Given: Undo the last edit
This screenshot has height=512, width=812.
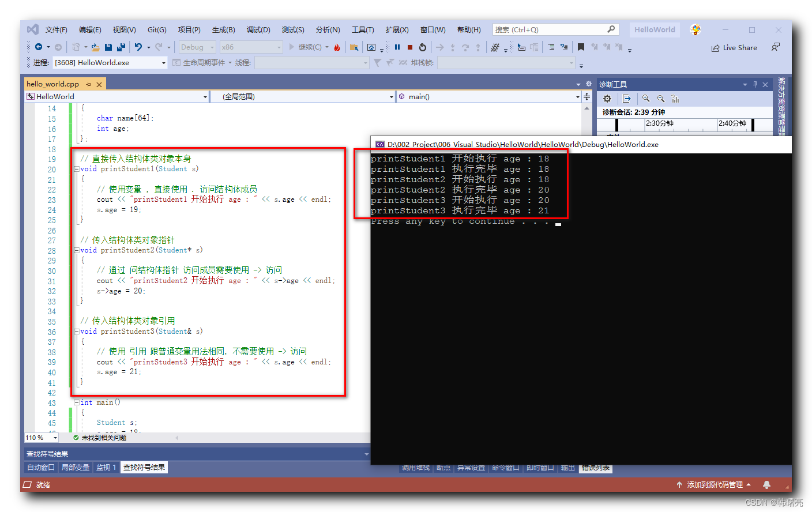Looking at the screenshot, I should pos(138,47).
